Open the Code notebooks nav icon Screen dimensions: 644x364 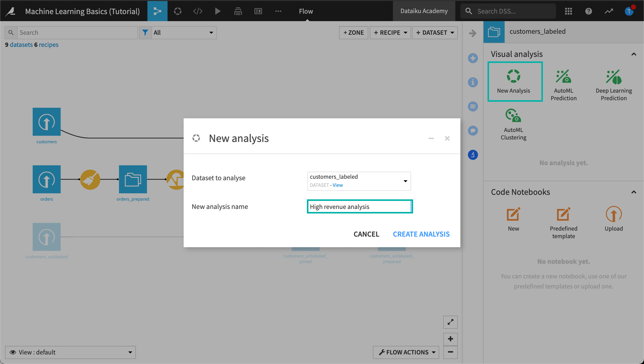pos(198,11)
